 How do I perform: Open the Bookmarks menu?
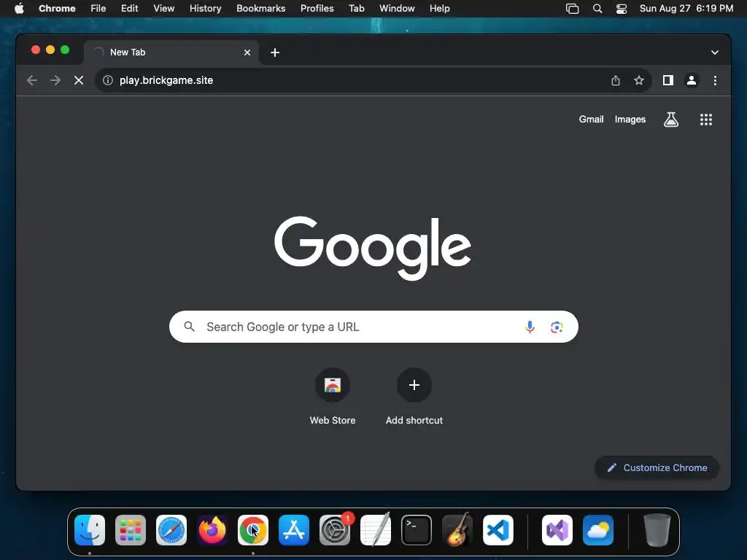260,9
